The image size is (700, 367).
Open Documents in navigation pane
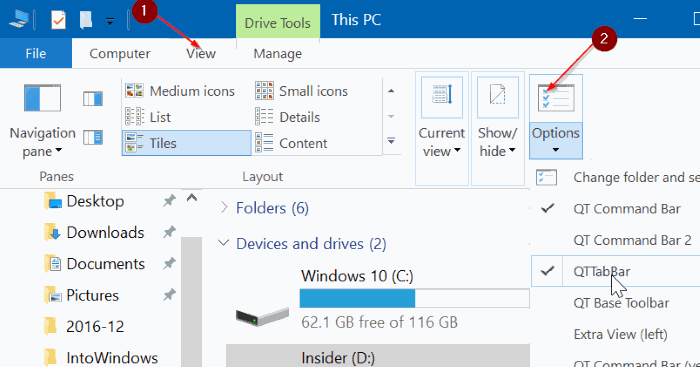coord(106,264)
